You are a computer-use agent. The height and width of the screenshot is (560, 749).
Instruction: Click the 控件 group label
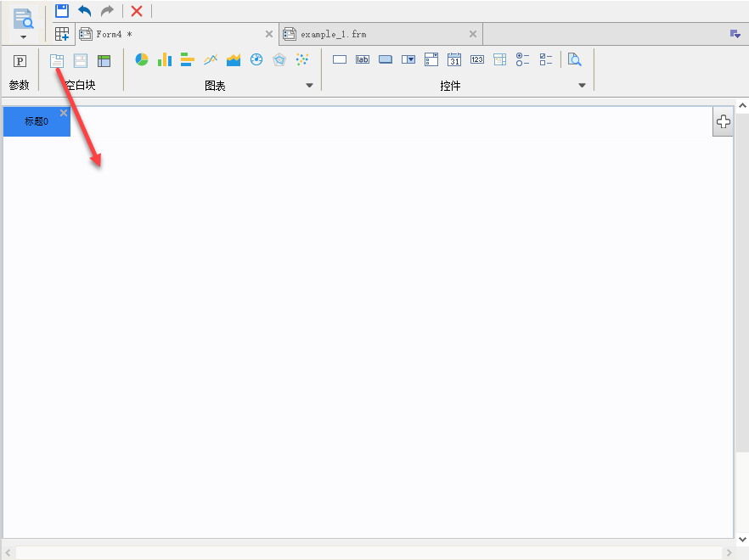(450, 86)
